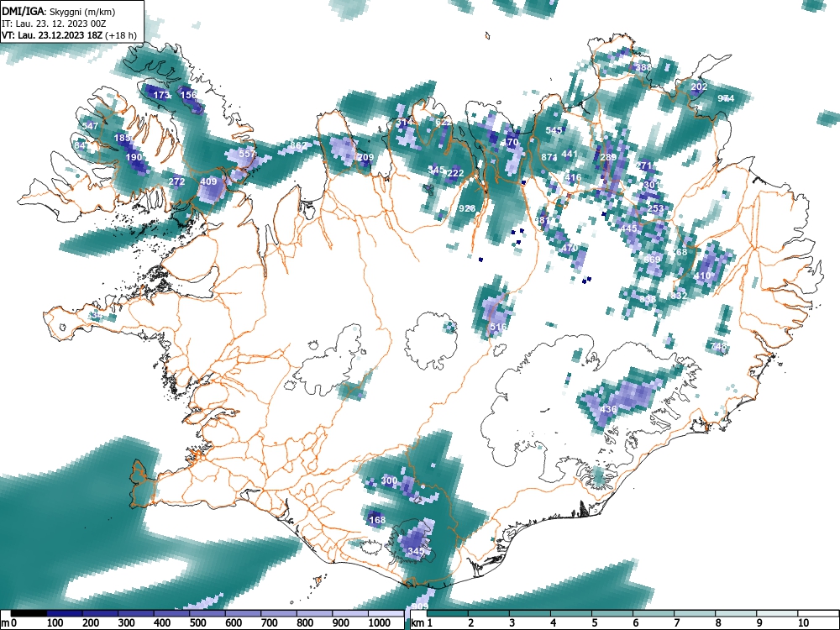Click the visibility value '928' on the map
This screenshot has height=630, width=840.
tap(467, 208)
